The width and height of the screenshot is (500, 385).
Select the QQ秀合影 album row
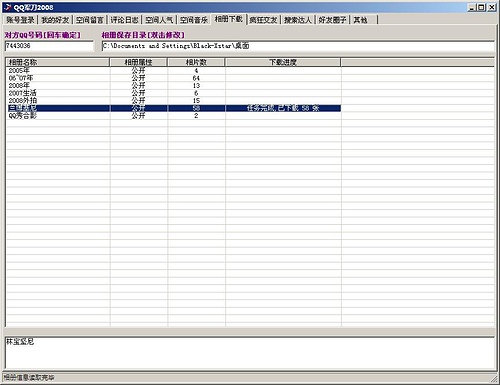point(173,116)
